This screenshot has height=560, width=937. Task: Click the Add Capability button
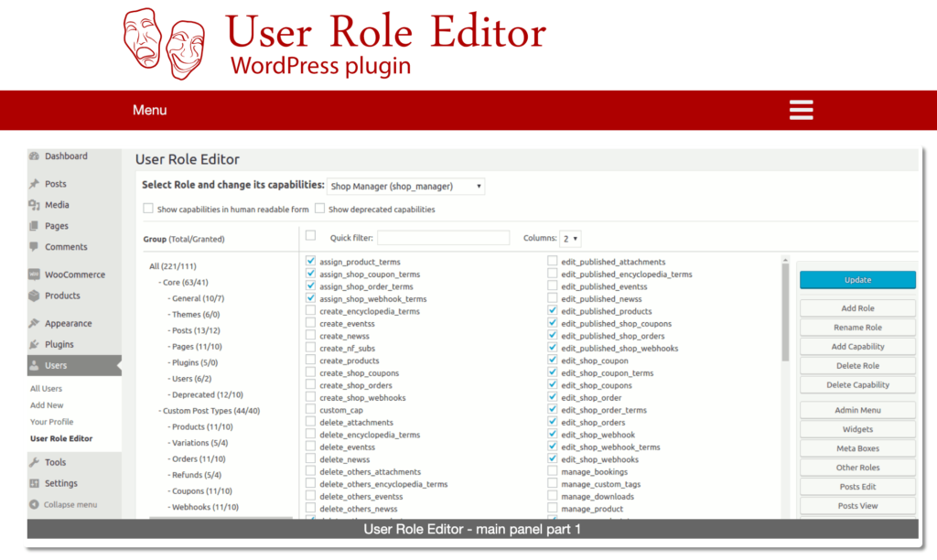click(857, 347)
